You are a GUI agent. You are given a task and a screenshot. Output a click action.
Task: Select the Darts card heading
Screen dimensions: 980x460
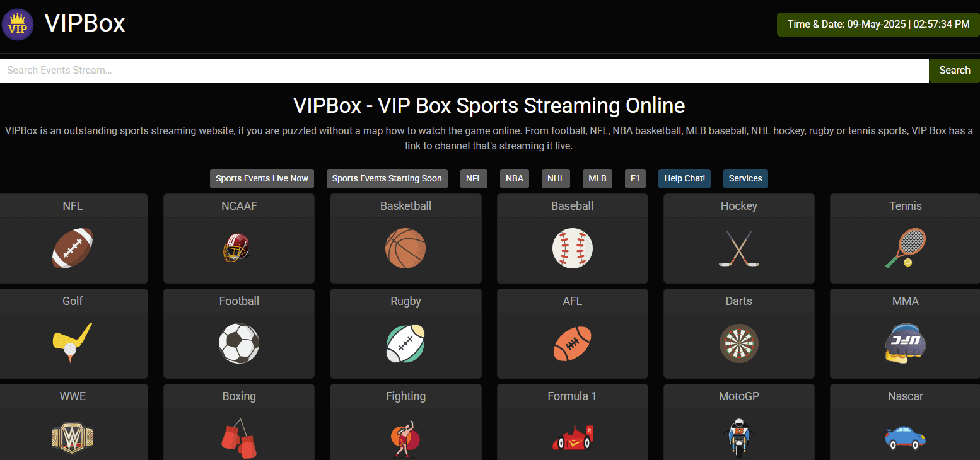tap(739, 301)
